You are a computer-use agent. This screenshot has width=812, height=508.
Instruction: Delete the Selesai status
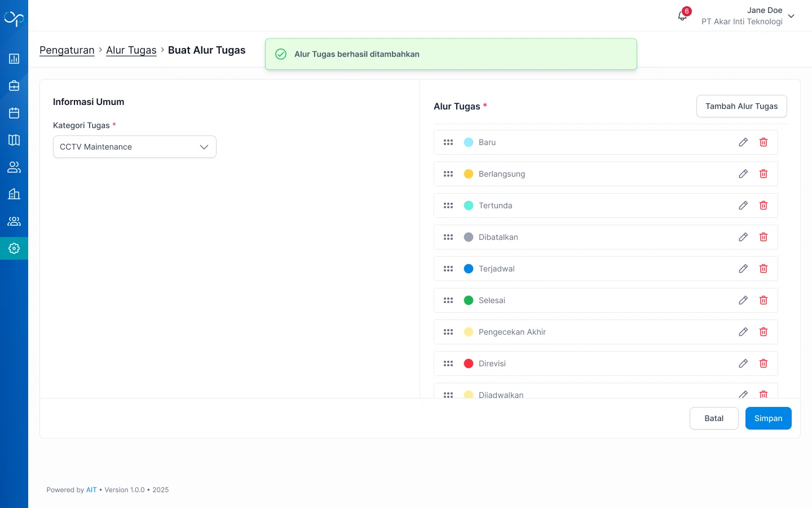click(764, 300)
